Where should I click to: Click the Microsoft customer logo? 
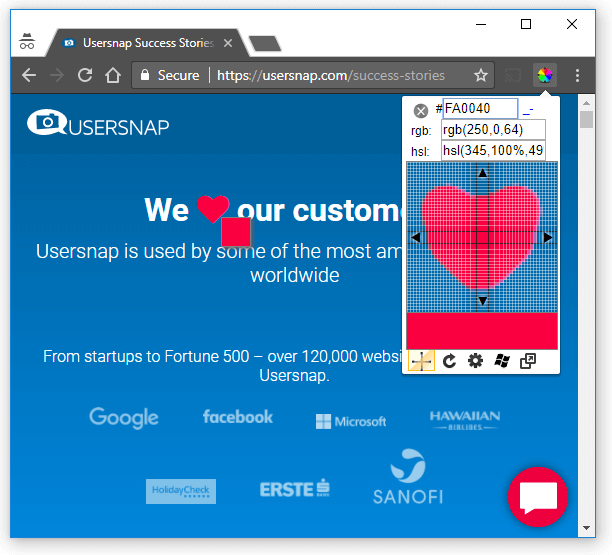[x=350, y=422]
